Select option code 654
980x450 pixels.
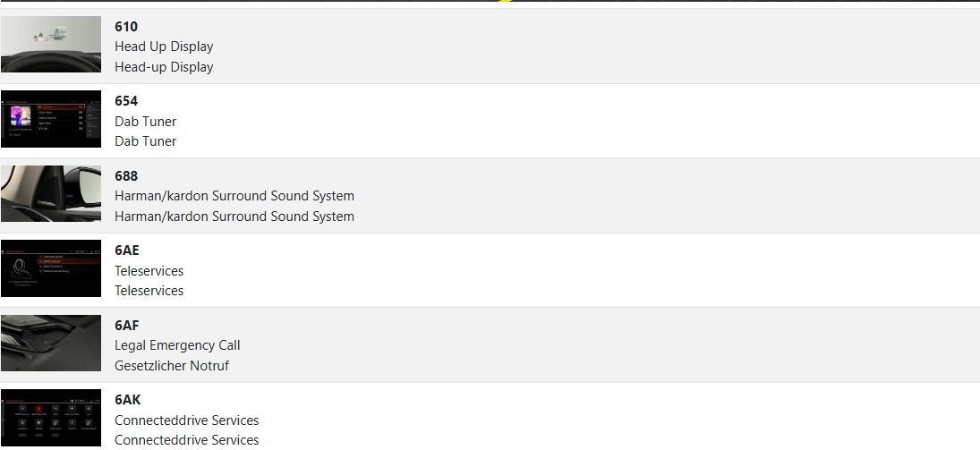point(126,101)
